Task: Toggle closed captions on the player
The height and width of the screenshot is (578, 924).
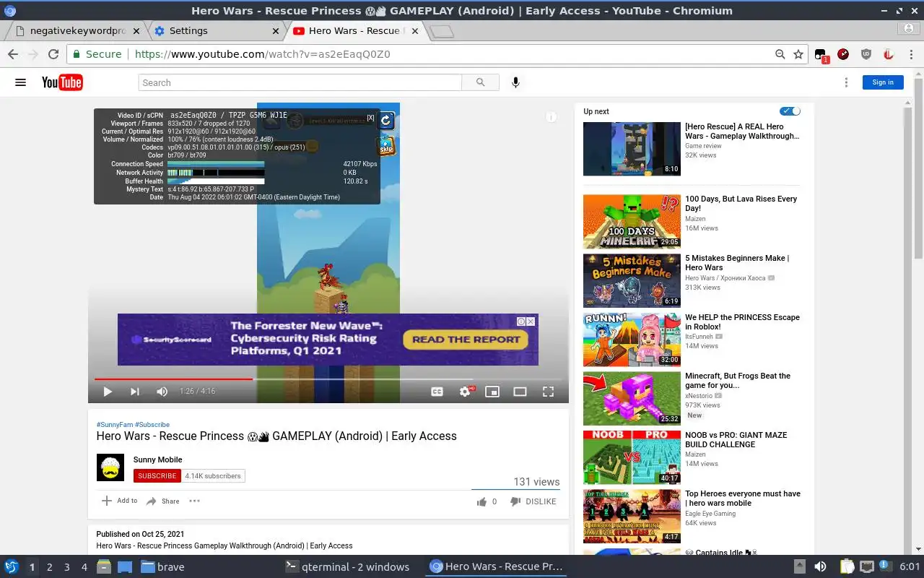Action: pos(437,392)
